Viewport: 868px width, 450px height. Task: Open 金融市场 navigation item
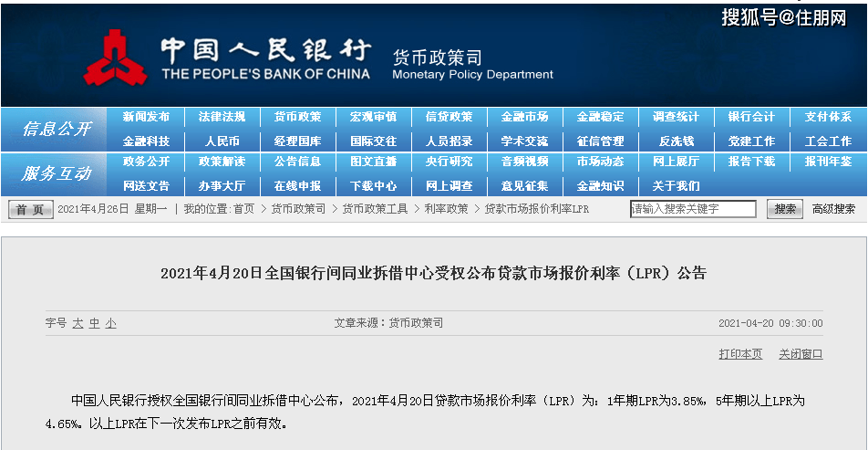click(x=525, y=117)
